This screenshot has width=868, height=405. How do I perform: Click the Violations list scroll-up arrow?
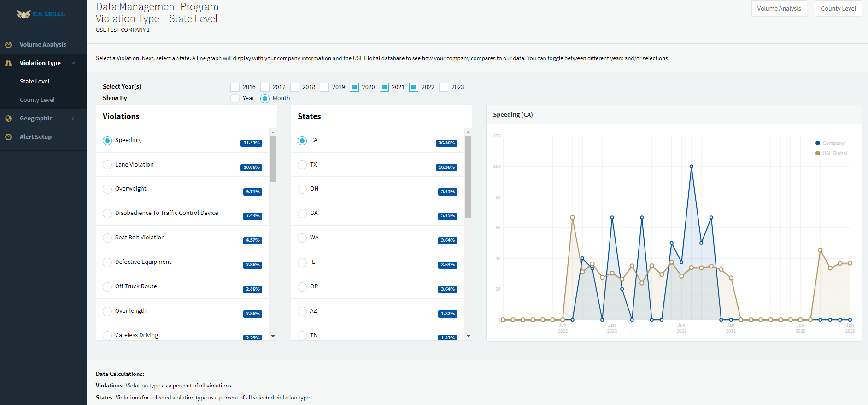click(273, 132)
